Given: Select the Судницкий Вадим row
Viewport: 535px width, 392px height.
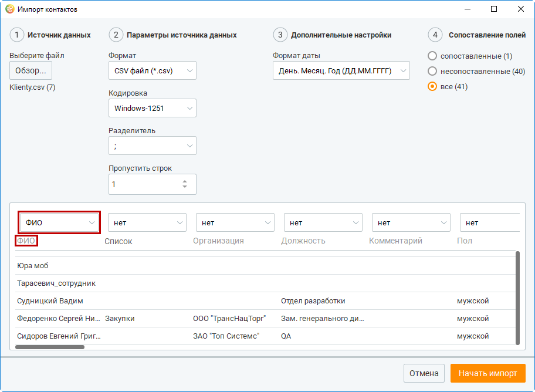Looking at the screenshot, I should point(265,301).
